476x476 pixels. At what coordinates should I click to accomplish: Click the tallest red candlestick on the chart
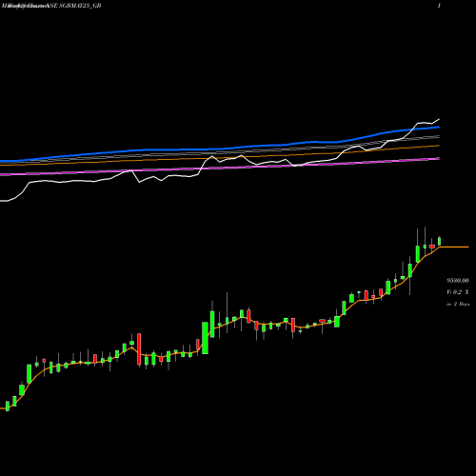(x=139, y=349)
